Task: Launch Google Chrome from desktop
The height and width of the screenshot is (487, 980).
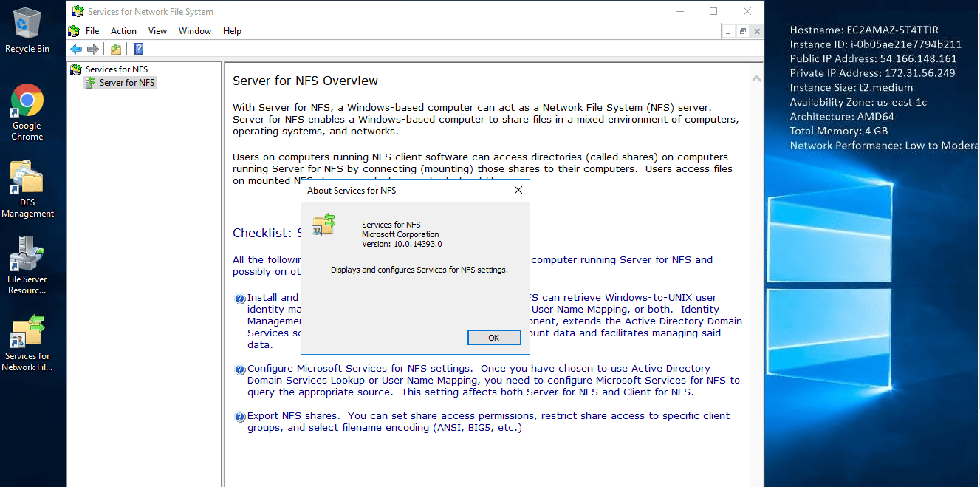Action: 27,112
